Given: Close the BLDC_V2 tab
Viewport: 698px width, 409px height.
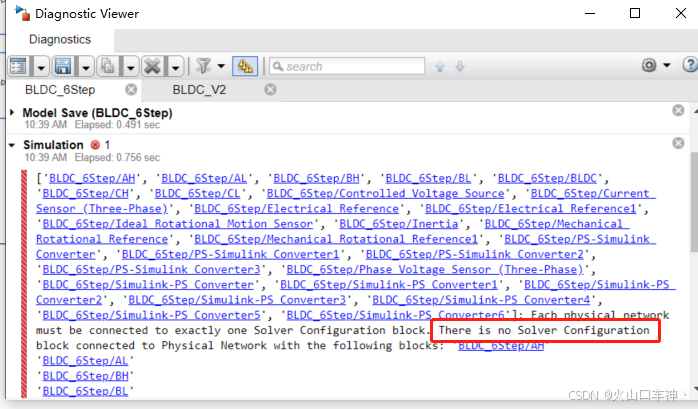Looking at the screenshot, I should tap(270, 90).
